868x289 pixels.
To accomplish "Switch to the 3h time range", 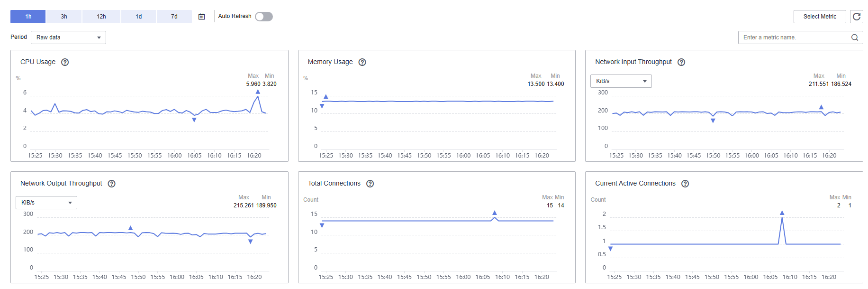I will tap(64, 17).
